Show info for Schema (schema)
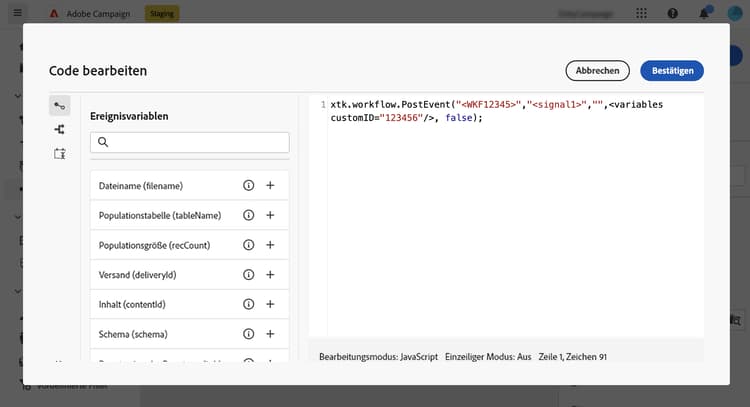This screenshot has width=750, height=407. 248,333
